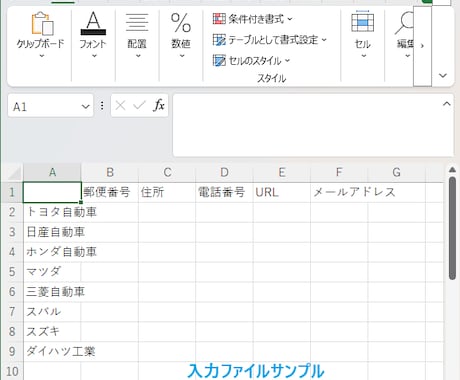Open the 配置 alignment group icon
Viewport: 460px width, 380px height.
tap(137, 23)
